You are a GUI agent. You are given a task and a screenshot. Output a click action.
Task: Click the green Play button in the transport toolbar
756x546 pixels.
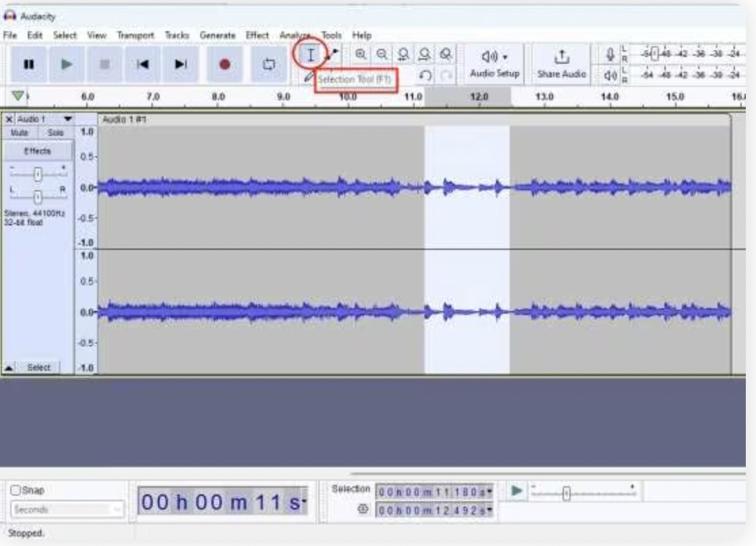point(67,64)
